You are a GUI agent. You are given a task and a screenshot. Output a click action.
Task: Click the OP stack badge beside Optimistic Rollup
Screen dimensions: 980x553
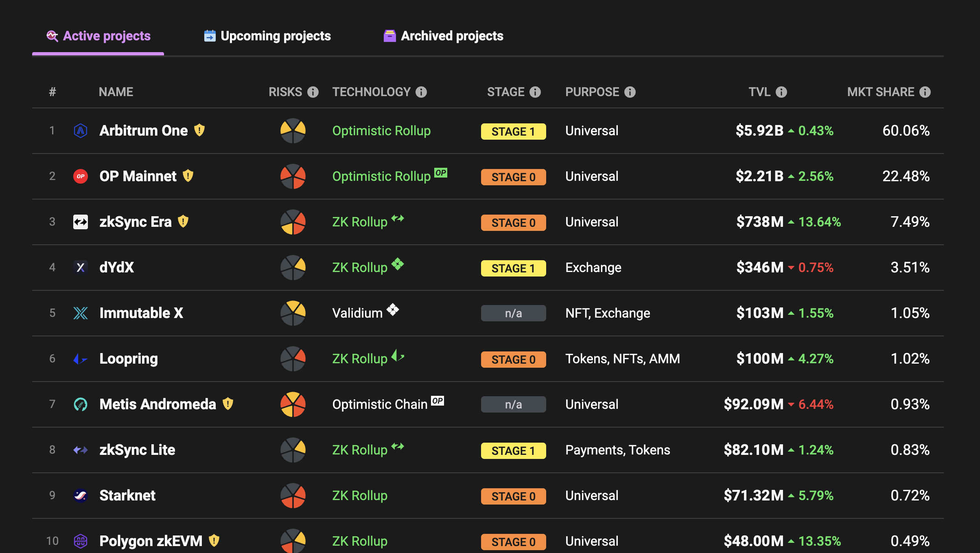tap(441, 173)
